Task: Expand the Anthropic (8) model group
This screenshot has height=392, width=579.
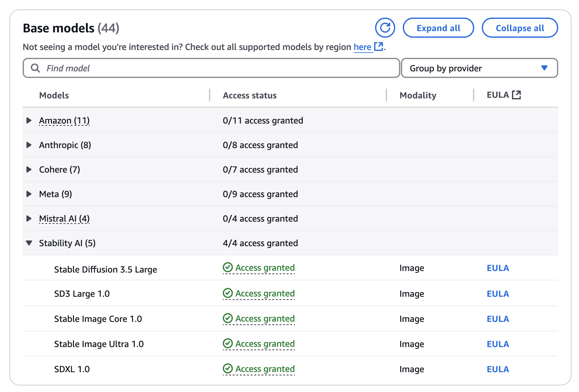Action: tap(29, 145)
